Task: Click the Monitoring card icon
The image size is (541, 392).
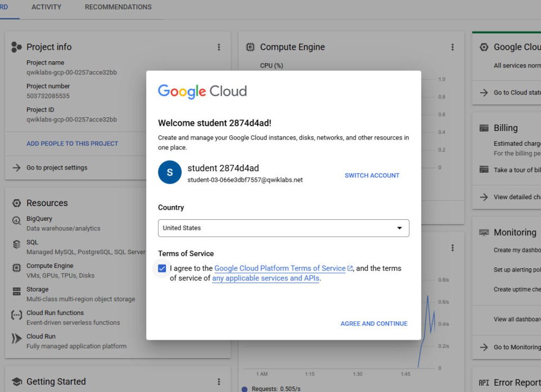Action: 484,232
